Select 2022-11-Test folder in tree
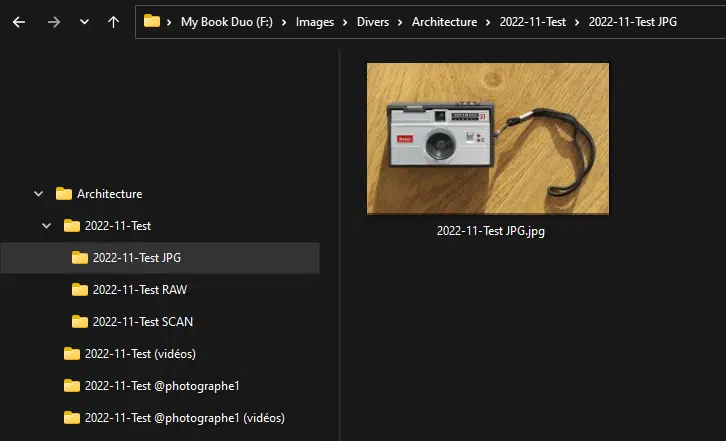This screenshot has height=441, width=726. 118,226
